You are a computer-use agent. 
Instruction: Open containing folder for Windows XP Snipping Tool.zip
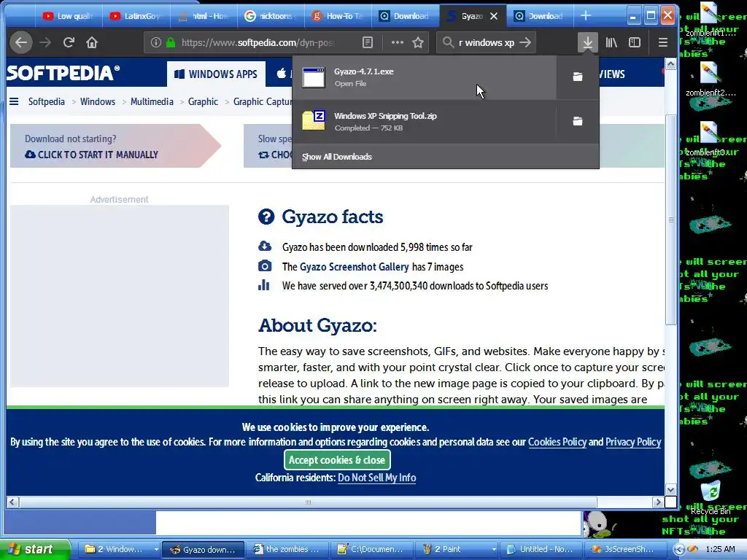coord(578,122)
